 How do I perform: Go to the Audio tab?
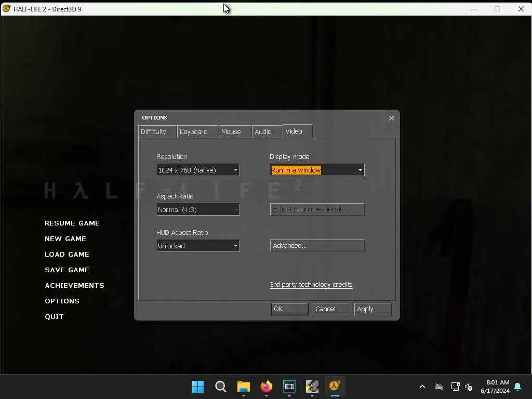pyautogui.click(x=267, y=131)
